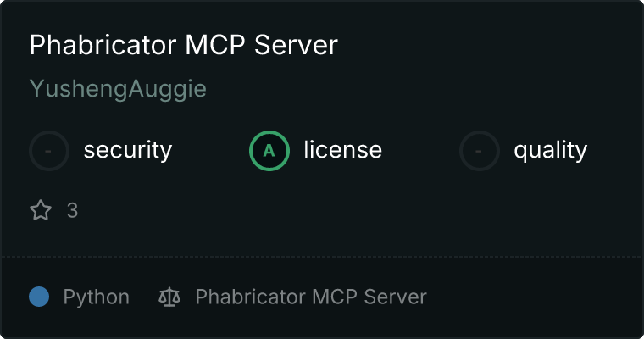The width and height of the screenshot is (644, 339).
Task: Click the security label text
Action: [128, 150]
